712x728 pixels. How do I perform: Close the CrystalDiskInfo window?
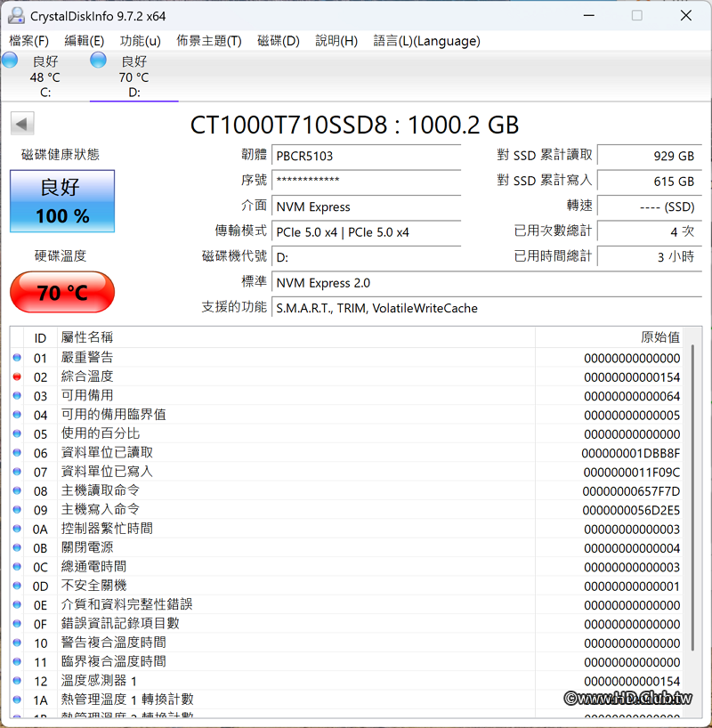686,15
